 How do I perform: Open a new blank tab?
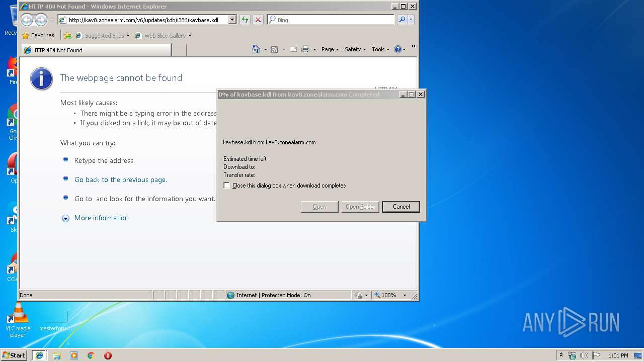180,50
